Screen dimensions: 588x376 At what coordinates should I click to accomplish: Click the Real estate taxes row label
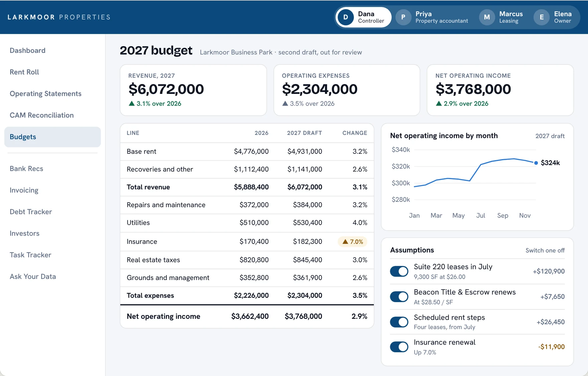click(153, 260)
